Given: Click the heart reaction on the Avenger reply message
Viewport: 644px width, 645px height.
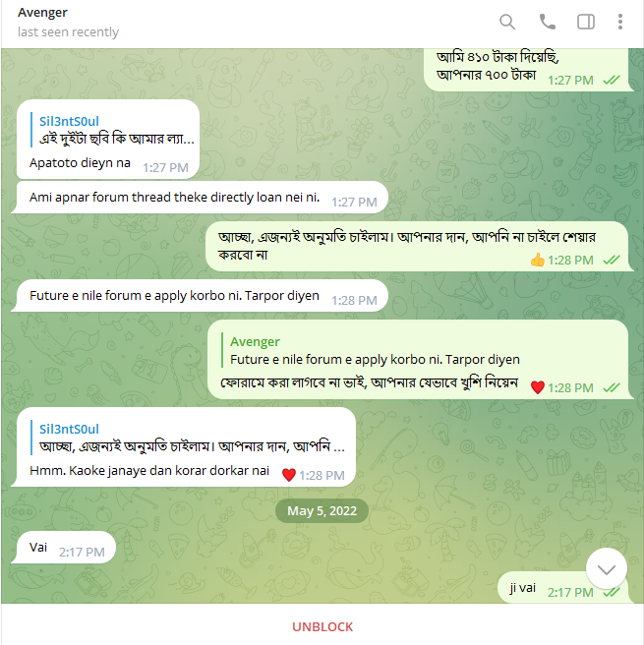Looking at the screenshot, I should click(538, 387).
